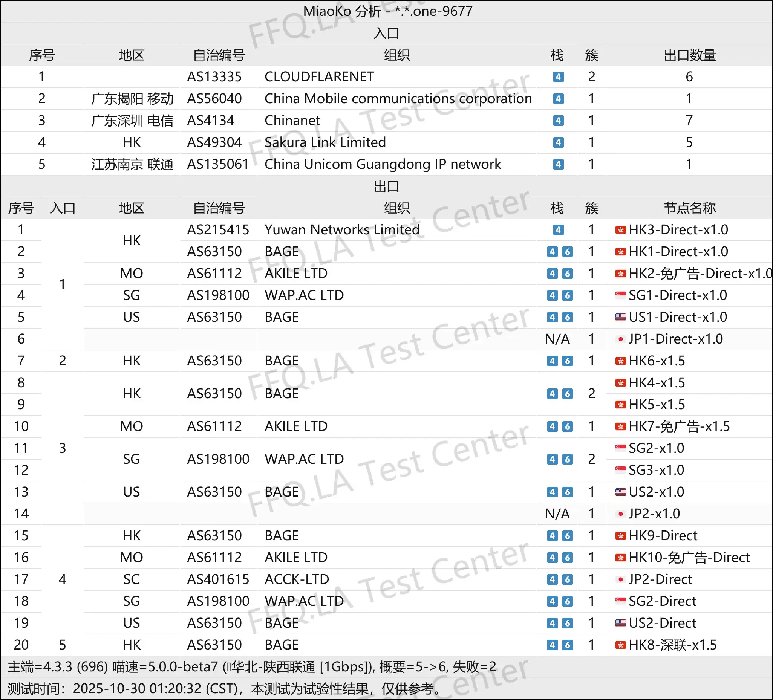Click IPv4 badge in Yuwan Networks row
773x700 pixels.
558,230
